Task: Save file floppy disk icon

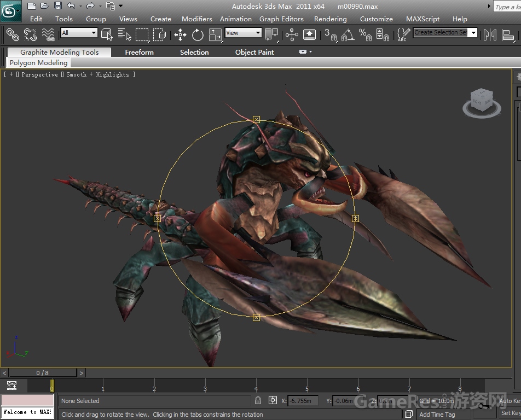Action: [x=58, y=5]
